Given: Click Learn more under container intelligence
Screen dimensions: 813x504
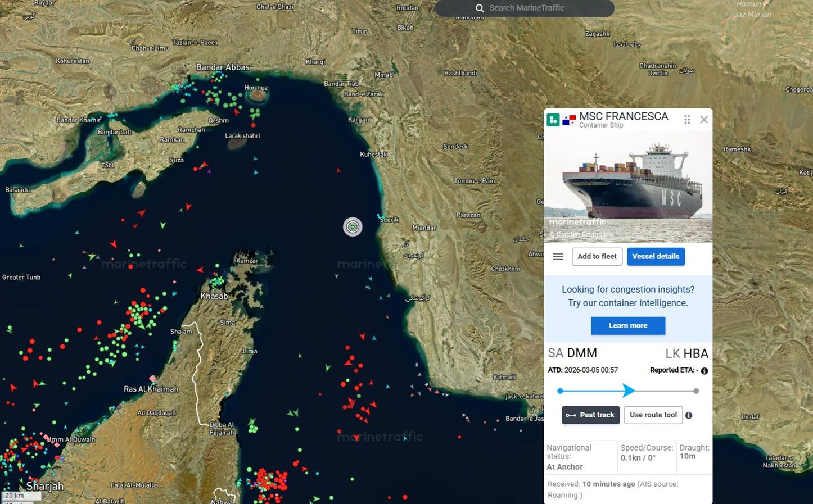Looking at the screenshot, I should [x=628, y=325].
